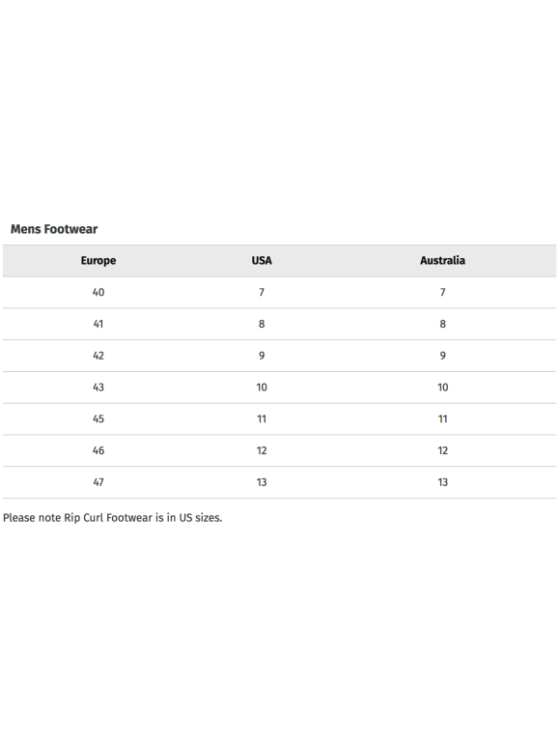Click Europe size 43 cell
Image resolution: width=560 pixels, height=747 pixels.
click(98, 388)
